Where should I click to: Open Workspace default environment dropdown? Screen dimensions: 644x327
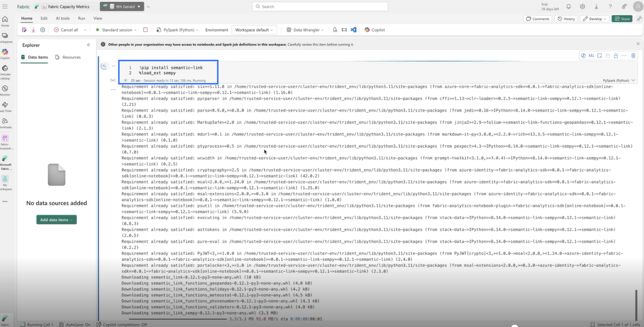pyautogui.click(x=254, y=30)
